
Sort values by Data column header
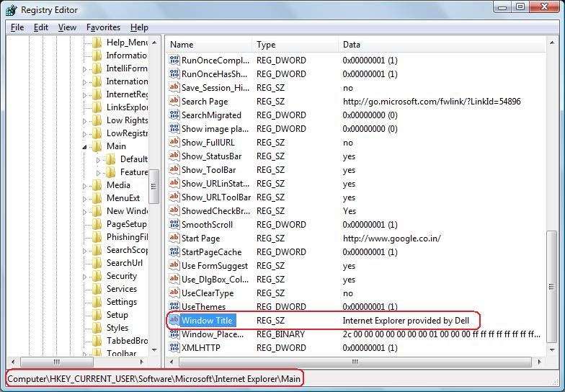pyautogui.click(x=442, y=45)
